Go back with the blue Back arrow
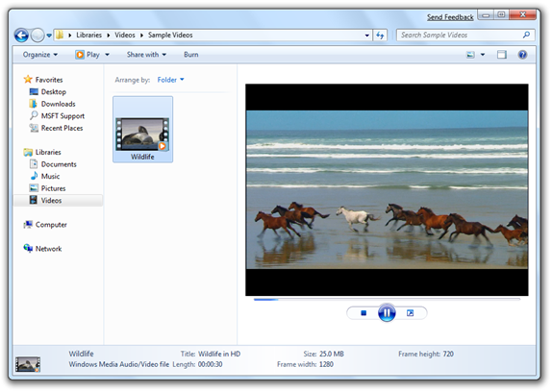Viewport: 552px width, 392px height. (21, 36)
